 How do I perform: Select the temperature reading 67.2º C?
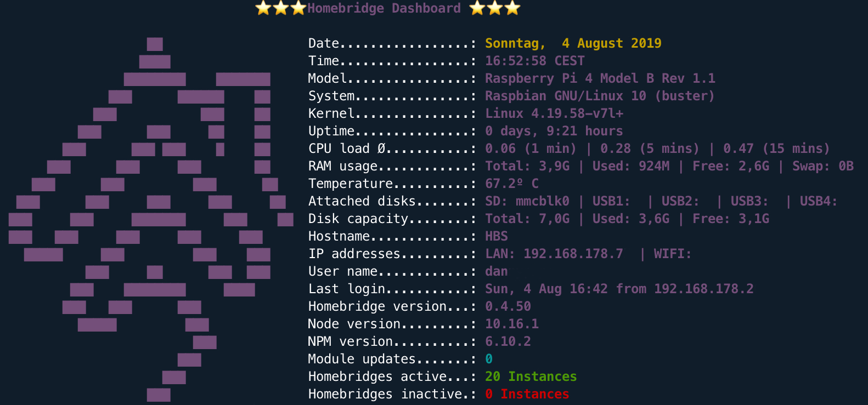coord(511,184)
